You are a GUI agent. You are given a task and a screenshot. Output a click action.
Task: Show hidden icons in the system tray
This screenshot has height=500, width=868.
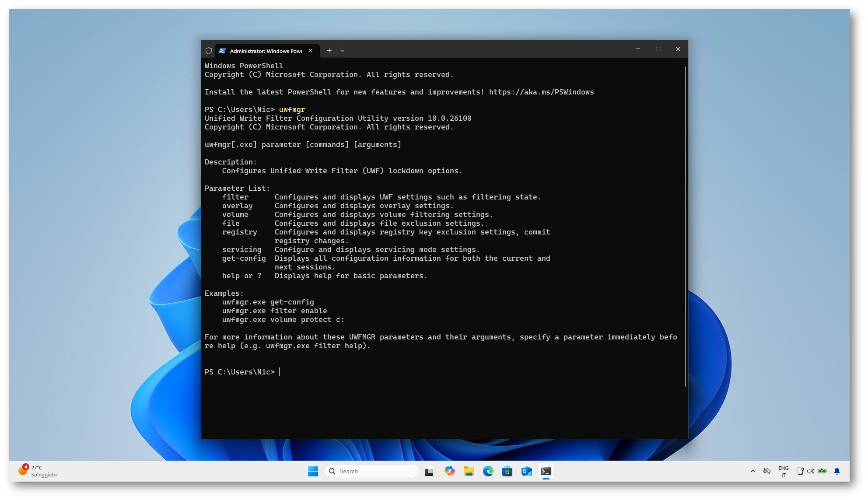coord(753,471)
